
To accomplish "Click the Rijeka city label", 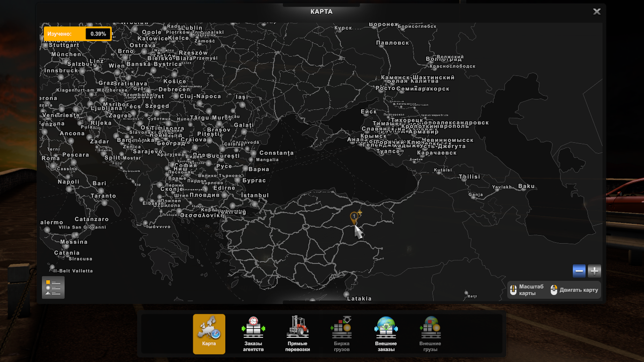I will tap(101, 123).
